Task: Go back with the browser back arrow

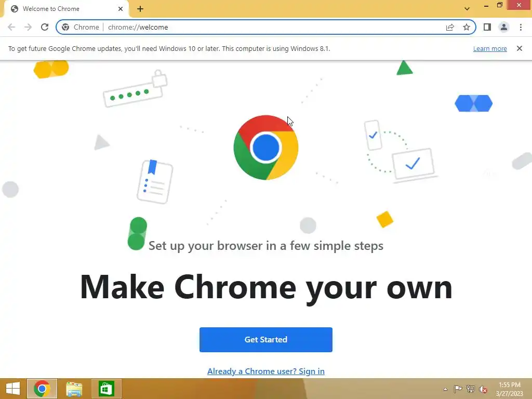Action: pos(11,27)
